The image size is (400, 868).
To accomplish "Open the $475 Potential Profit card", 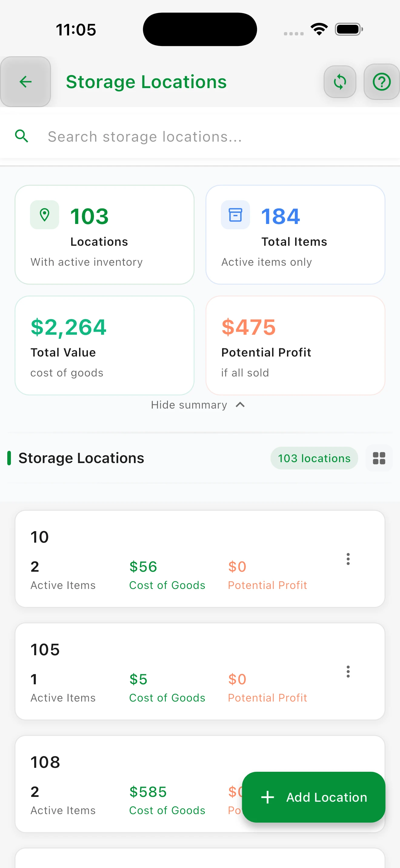I will [295, 345].
